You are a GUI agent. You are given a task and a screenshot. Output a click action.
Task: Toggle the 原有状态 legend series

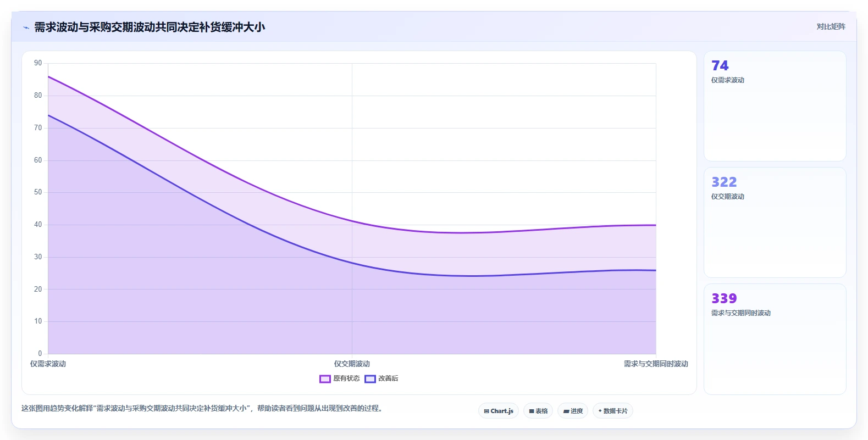339,378
